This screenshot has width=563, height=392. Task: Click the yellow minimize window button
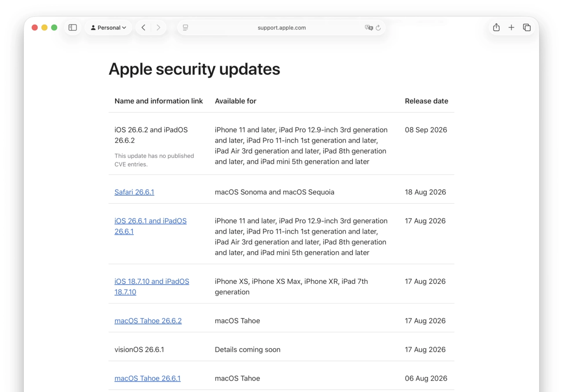pos(44,27)
